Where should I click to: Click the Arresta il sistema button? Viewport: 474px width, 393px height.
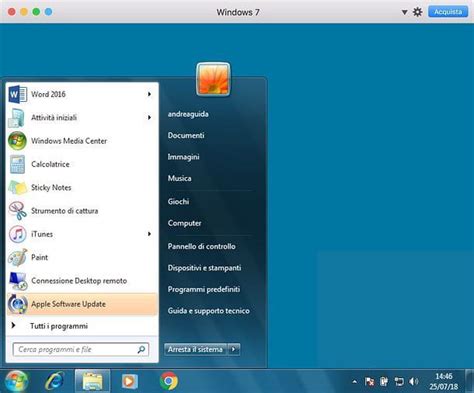(x=196, y=349)
